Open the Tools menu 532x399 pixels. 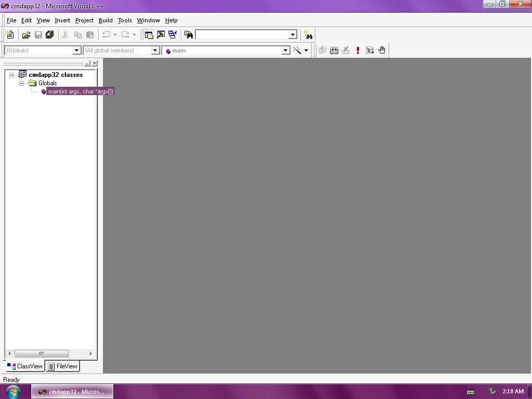[x=125, y=20]
